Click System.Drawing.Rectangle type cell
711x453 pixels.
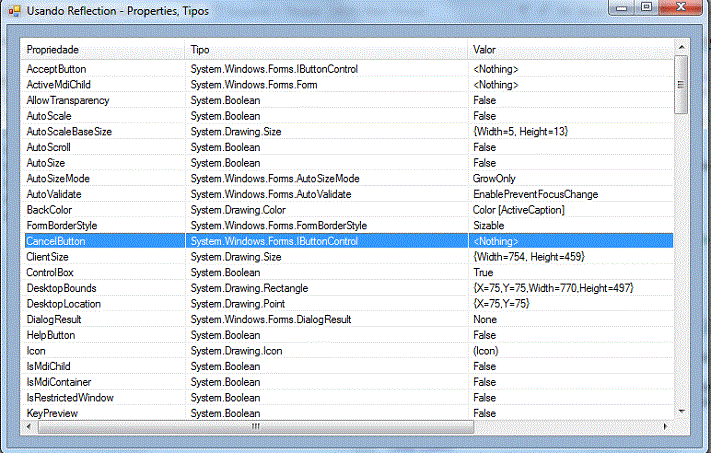(x=249, y=288)
